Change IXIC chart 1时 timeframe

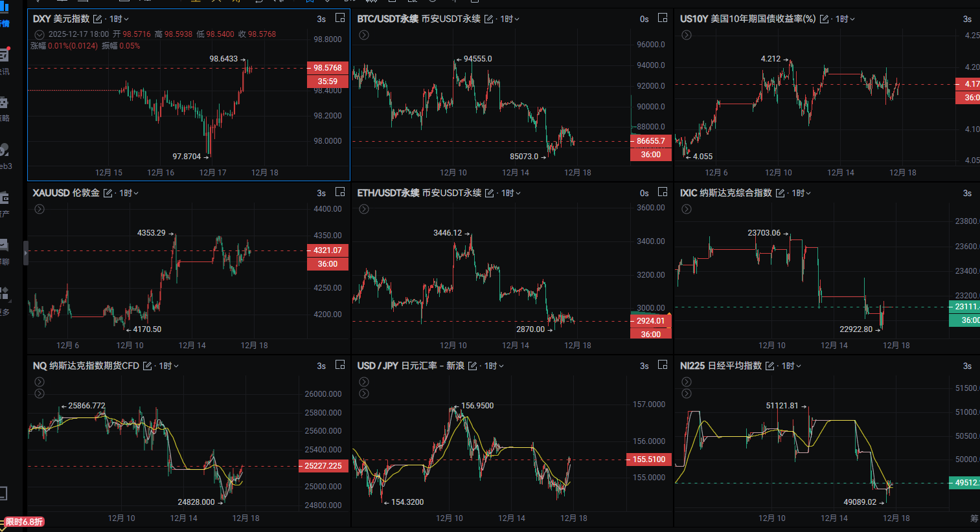click(801, 194)
